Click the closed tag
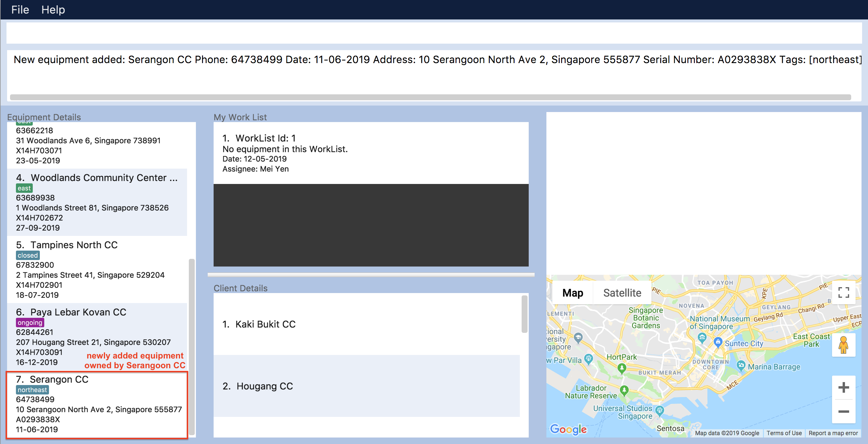Screen dimensions: 868x444 [28, 255]
